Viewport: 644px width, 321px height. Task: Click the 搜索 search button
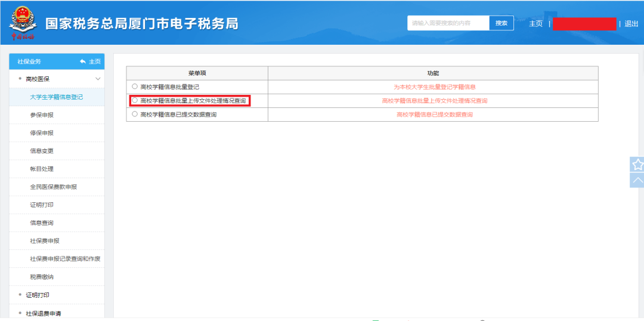(x=501, y=23)
